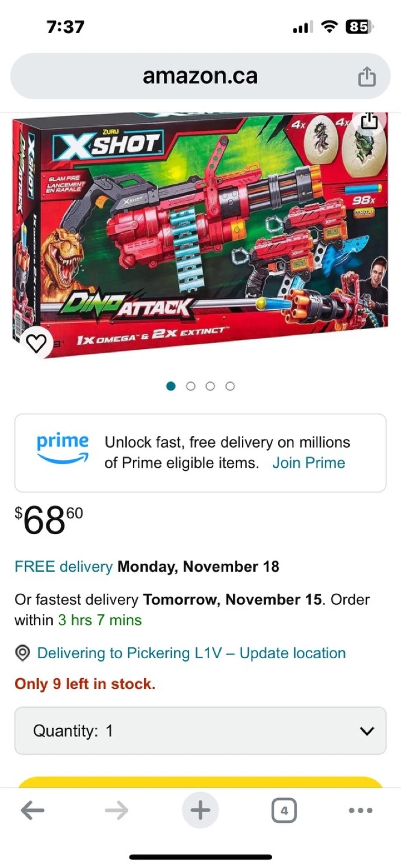Image resolution: width=401 pixels, height=868 pixels.
Task: Go back with the browser back arrow
Action: [x=33, y=811]
